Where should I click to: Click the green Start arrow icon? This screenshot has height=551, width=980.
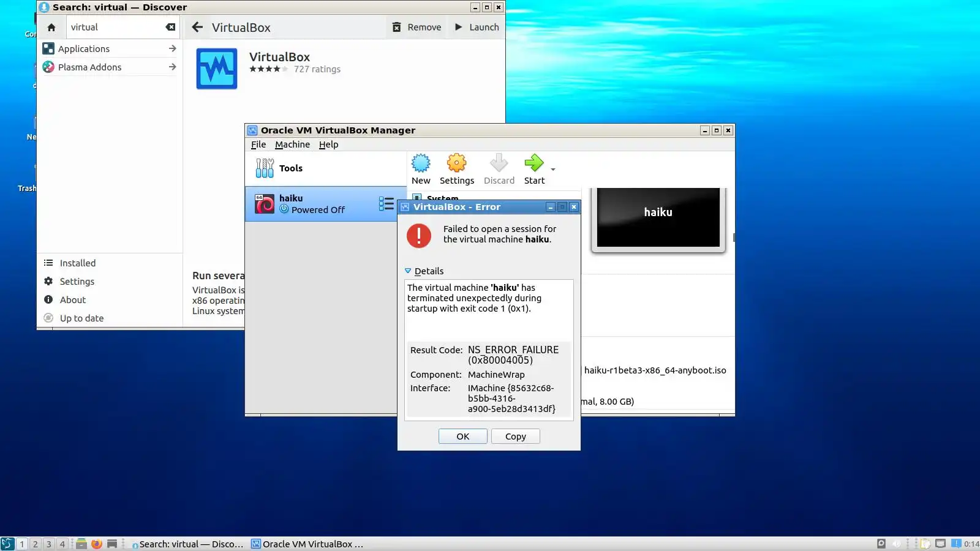[x=534, y=163]
